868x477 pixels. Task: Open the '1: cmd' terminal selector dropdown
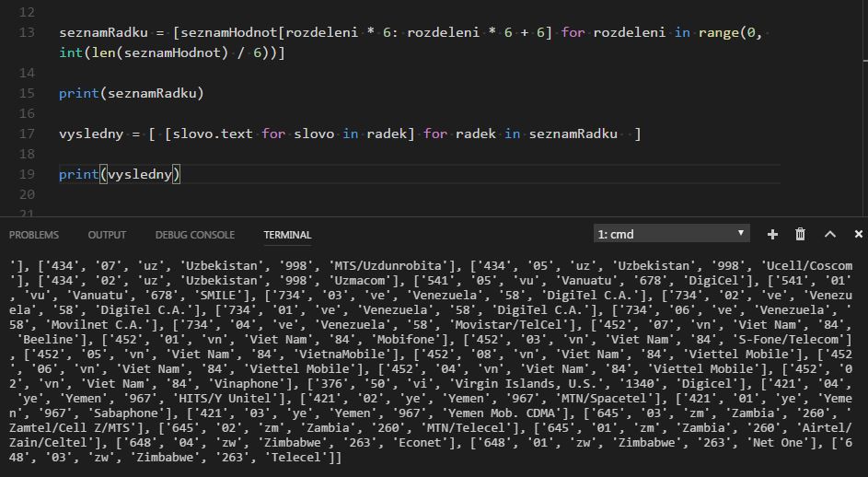point(672,234)
